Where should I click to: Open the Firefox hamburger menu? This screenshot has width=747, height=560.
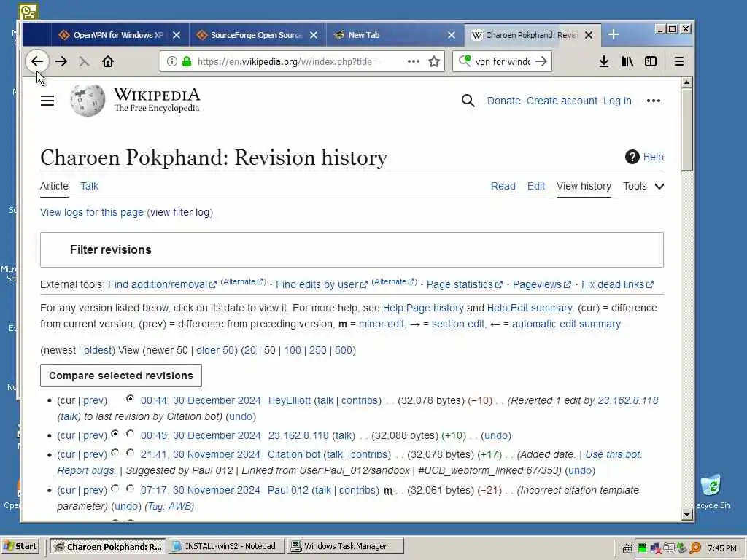[679, 61]
